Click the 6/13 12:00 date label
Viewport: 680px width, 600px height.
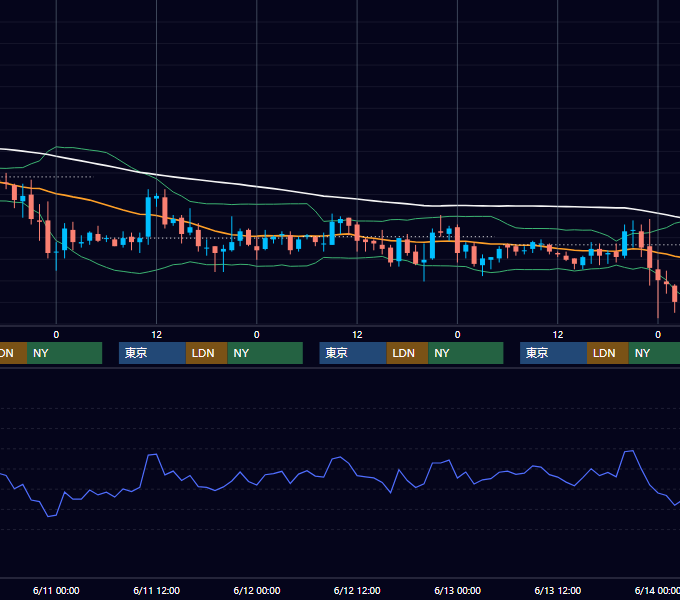[558, 590]
